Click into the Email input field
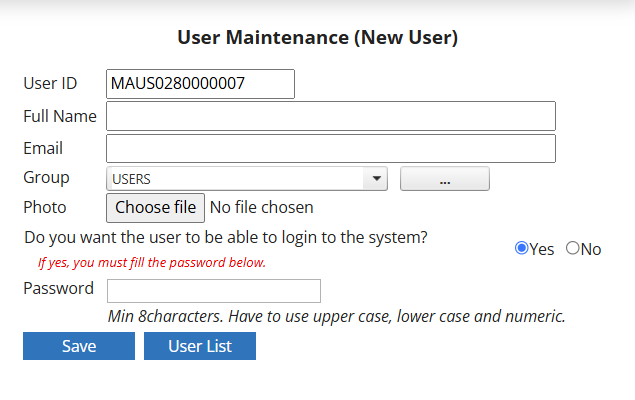The image size is (635, 400). pos(330,148)
